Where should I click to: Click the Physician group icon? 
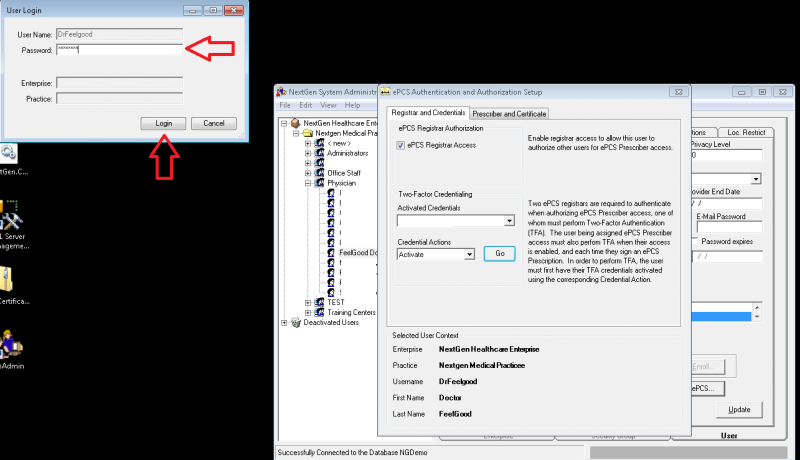click(x=319, y=183)
